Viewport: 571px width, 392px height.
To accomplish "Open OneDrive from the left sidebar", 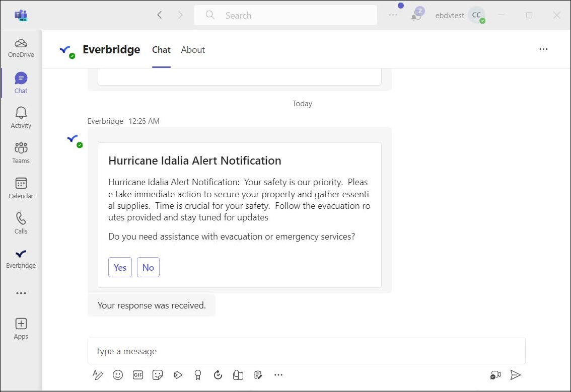I will pos(21,47).
